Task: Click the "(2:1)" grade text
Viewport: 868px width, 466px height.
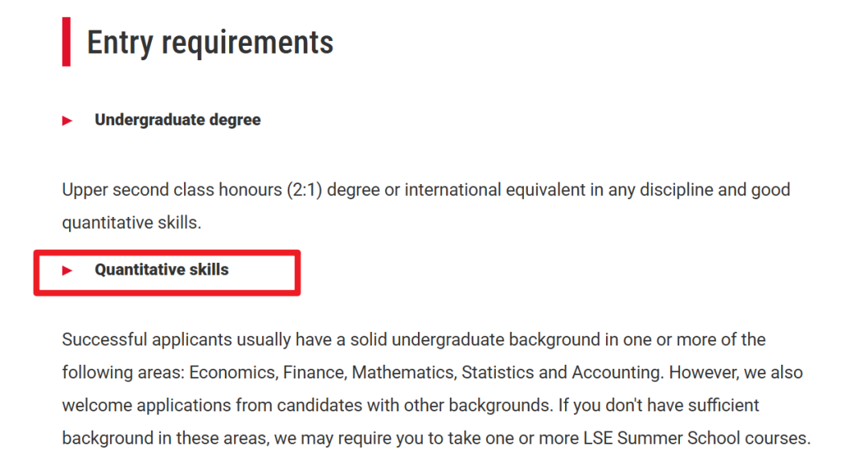Action: coord(305,190)
